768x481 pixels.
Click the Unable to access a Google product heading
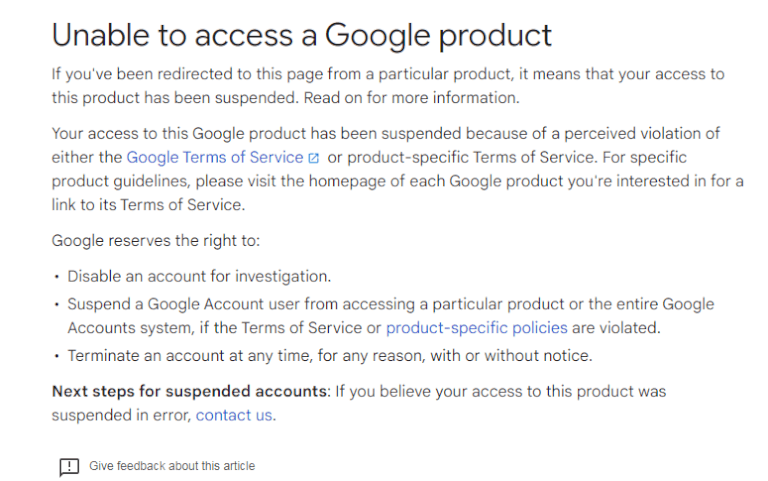pos(302,35)
